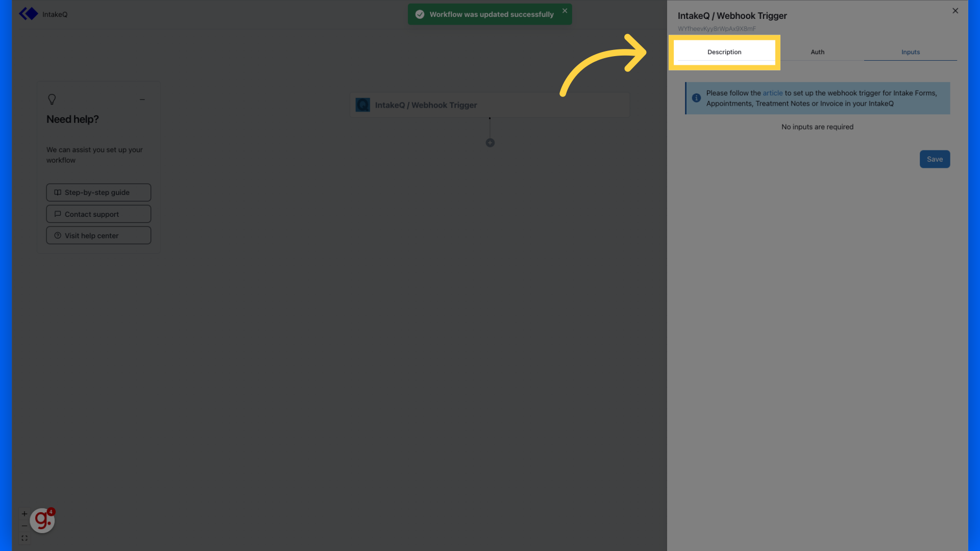Add a step with the plus connector

point(490,143)
